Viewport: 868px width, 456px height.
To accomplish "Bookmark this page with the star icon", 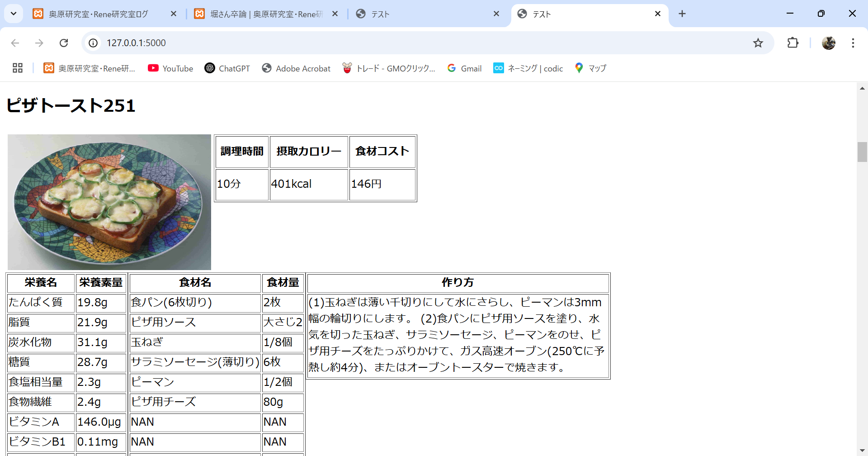I will click(758, 43).
